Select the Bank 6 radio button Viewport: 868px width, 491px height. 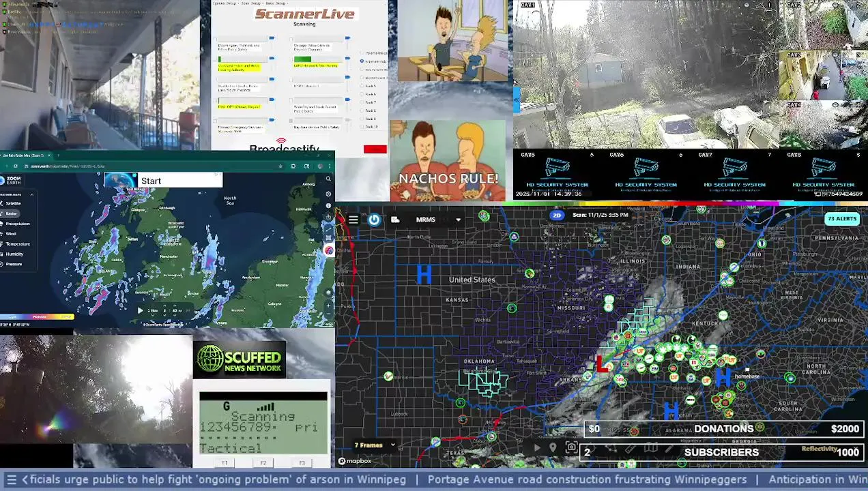pos(362,94)
